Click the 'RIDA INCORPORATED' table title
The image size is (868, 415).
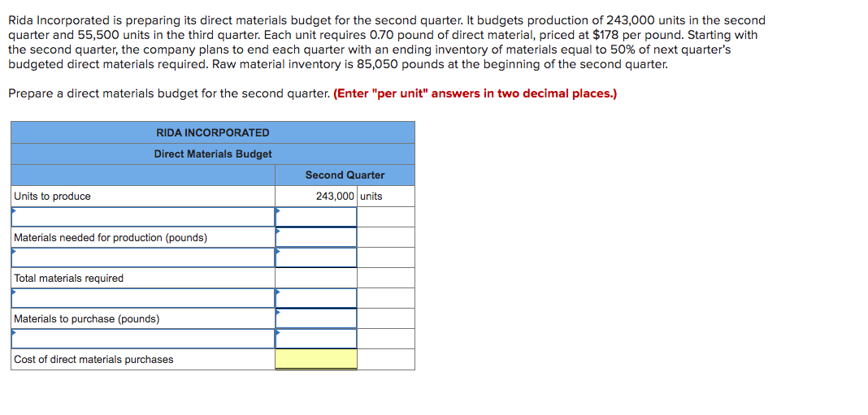click(213, 133)
